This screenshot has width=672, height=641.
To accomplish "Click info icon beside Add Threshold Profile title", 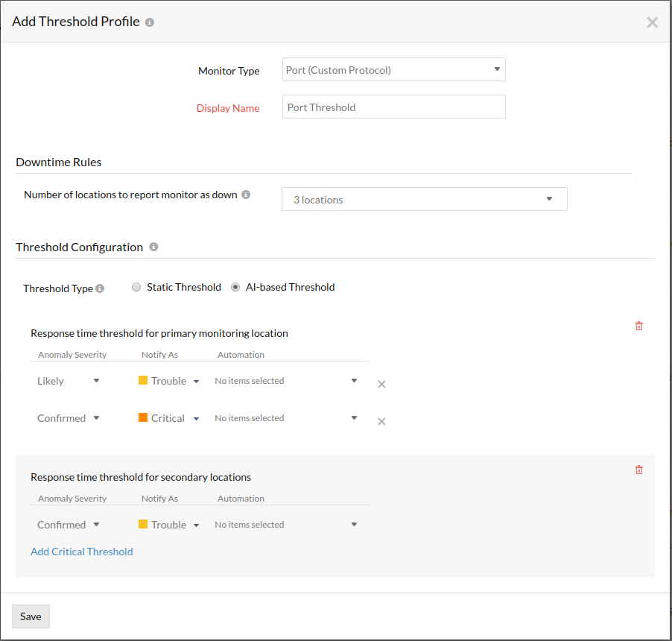I will 150,22.
